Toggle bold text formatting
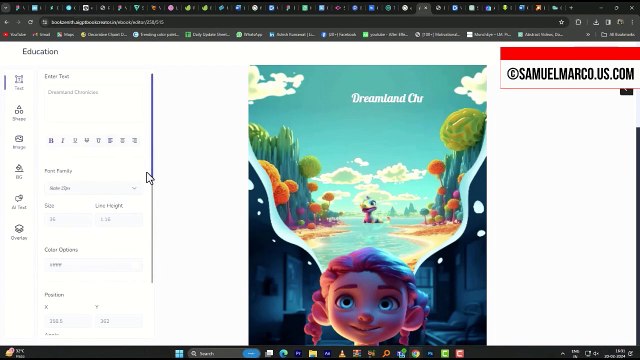 (x=51, y=140)
